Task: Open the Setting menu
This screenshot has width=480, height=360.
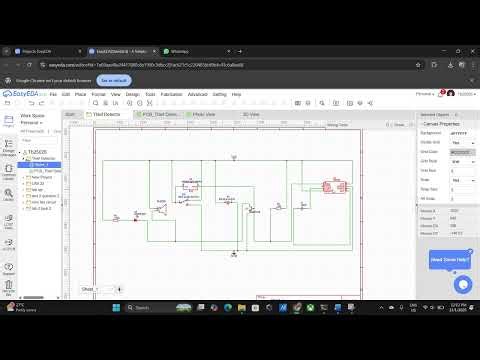Action: [219, 94]
